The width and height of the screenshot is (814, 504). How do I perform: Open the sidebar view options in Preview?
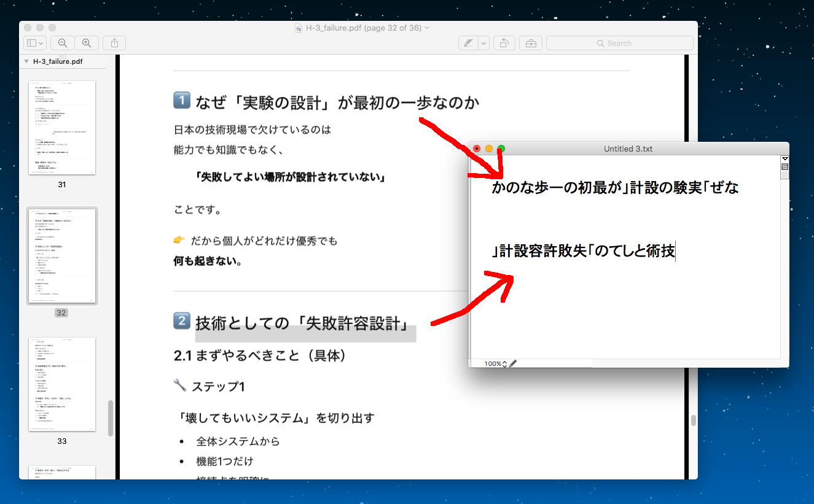point(34,43)
